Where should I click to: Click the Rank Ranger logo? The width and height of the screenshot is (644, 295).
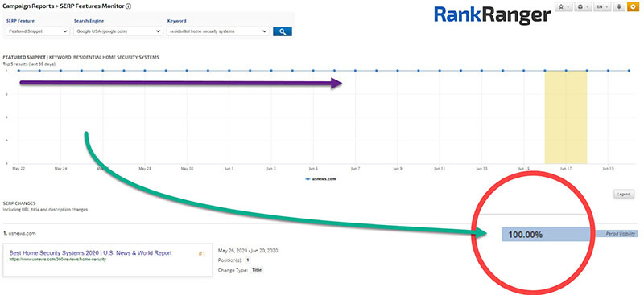492,15
